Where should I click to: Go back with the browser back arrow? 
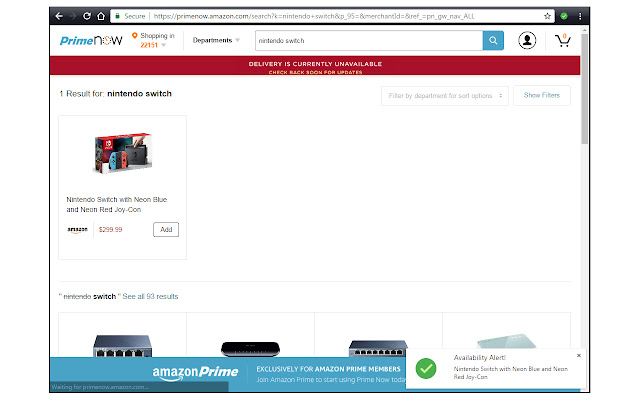(x=59, y=16)
